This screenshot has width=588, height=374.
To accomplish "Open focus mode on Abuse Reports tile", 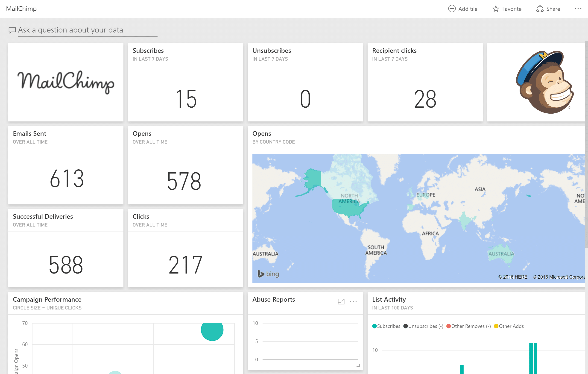I will (341, 302).
